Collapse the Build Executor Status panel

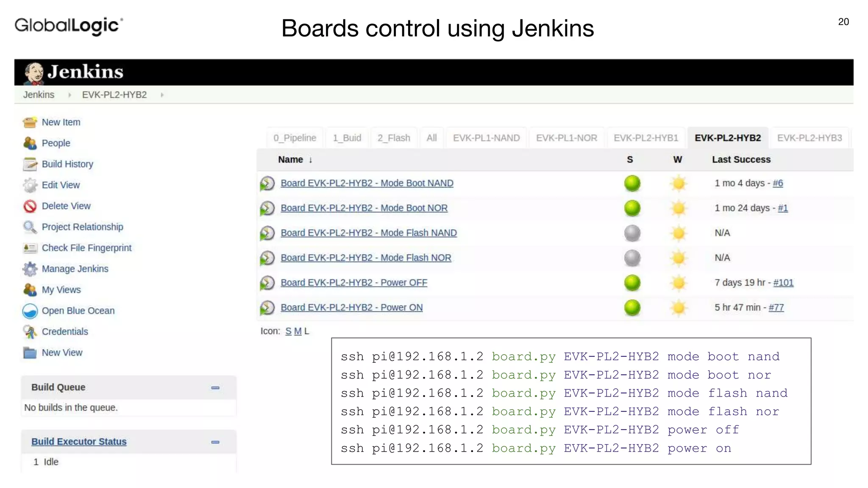tap(215, 442)
